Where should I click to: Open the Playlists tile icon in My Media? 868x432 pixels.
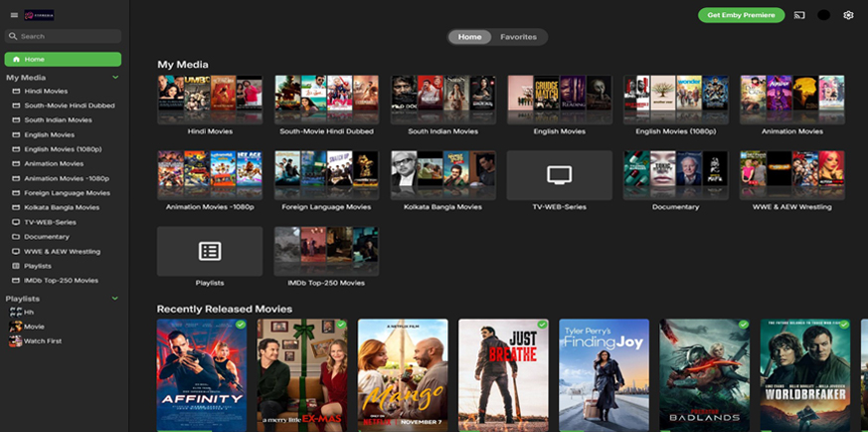209,251
